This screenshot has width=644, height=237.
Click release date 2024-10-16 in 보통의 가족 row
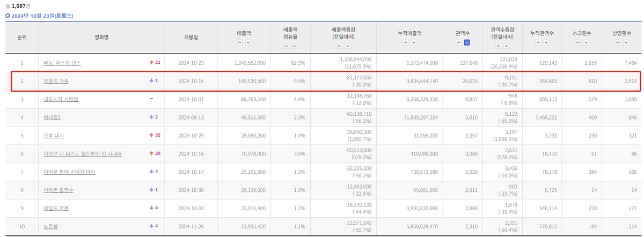191,81
